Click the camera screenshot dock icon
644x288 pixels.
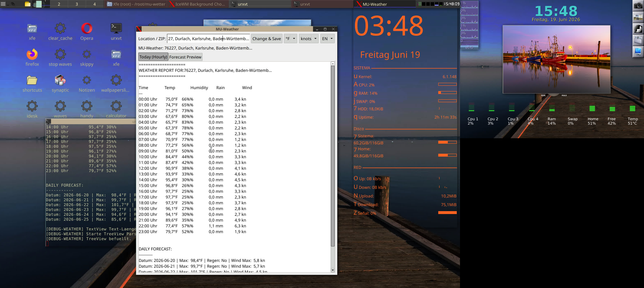coord(638,6)
